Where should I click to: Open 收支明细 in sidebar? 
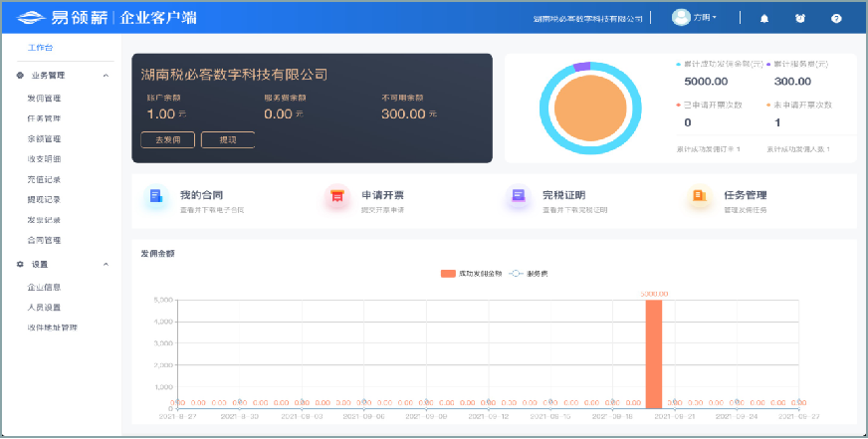pyautogui.click(x=44, y=159)
